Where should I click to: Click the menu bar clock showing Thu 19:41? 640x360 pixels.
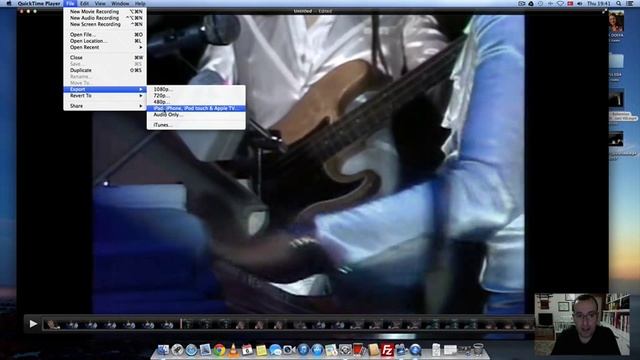tap(599, 3)
